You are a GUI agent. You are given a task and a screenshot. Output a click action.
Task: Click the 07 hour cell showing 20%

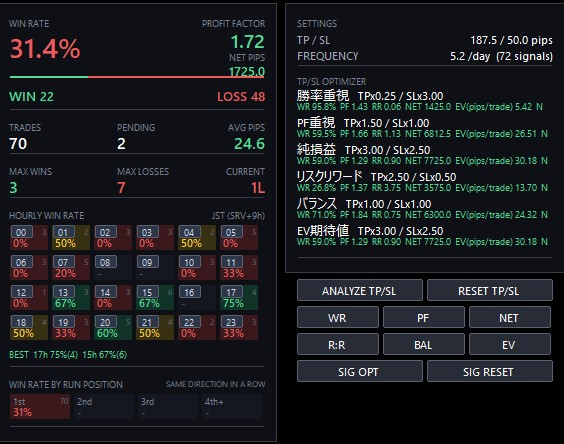(x=71, y=267)
